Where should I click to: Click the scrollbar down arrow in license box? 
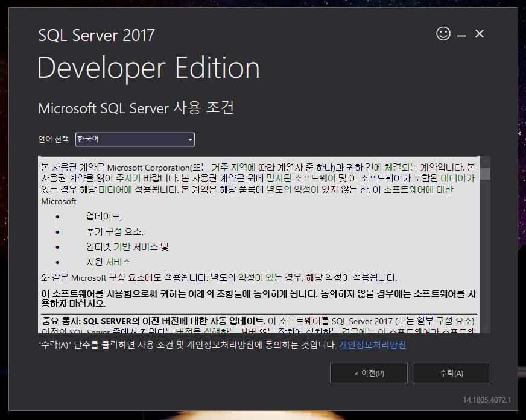(485, 328)
